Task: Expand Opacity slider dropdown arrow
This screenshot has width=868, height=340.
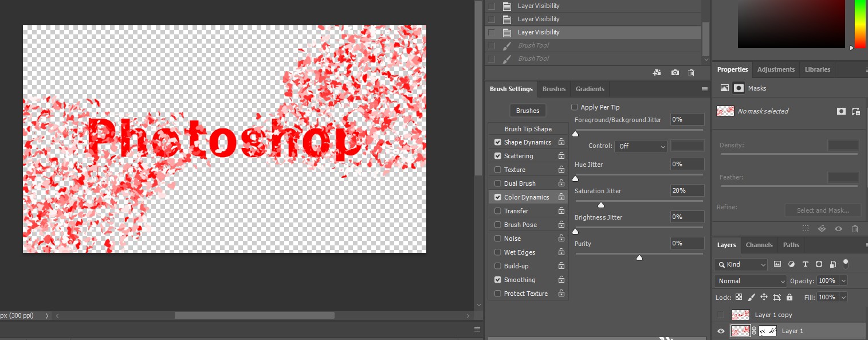Action: point(843,281)
